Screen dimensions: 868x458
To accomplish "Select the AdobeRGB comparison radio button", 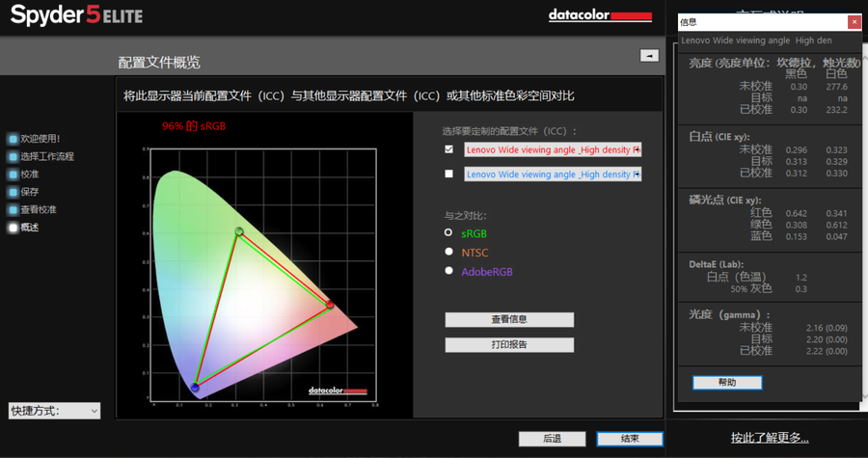I will coord(448,271).
